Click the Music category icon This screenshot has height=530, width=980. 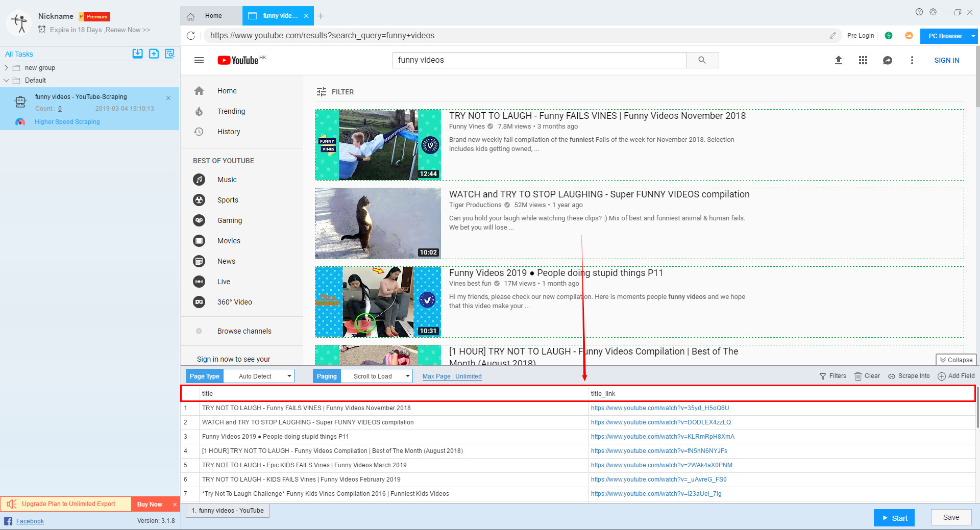point(199,180)
